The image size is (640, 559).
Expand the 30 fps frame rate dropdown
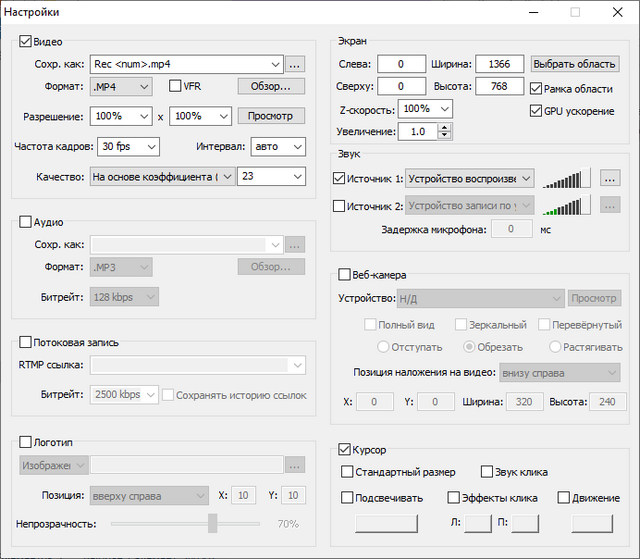tap(129, 146)
